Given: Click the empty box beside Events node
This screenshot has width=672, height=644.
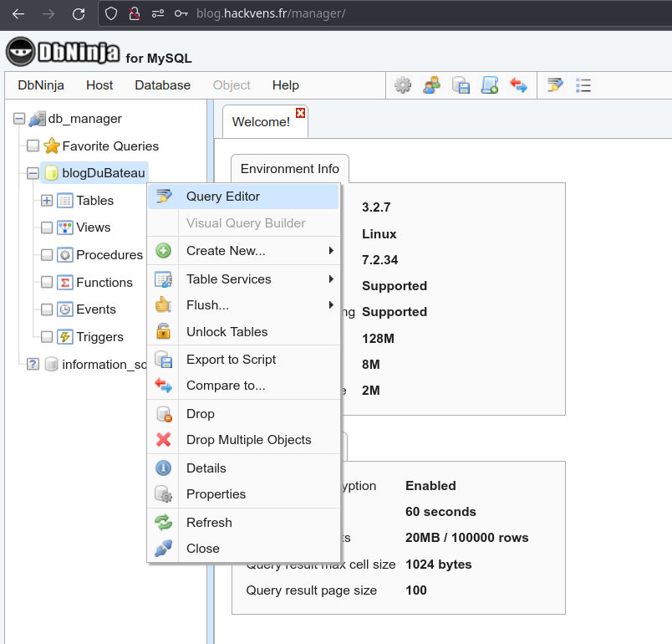Looking at the screenshot, I should pos(47,309).
